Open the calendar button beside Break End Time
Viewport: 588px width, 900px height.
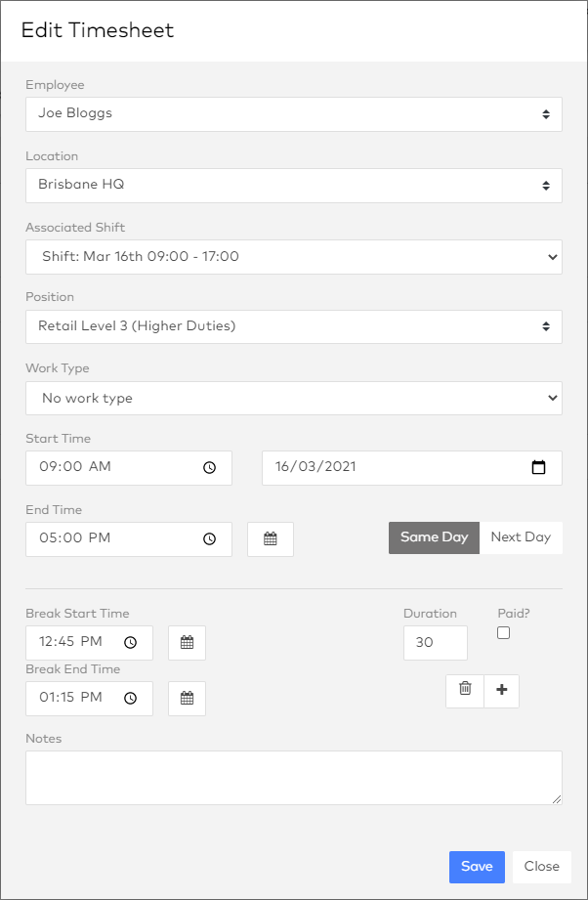tap(187, 698)
